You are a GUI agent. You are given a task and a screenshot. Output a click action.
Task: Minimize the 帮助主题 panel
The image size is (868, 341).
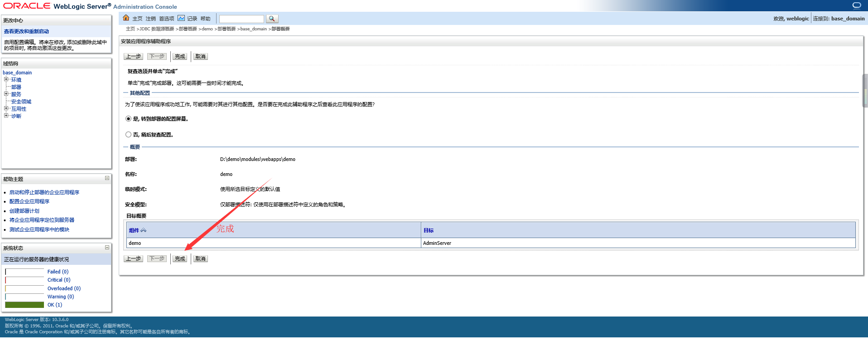107,178
